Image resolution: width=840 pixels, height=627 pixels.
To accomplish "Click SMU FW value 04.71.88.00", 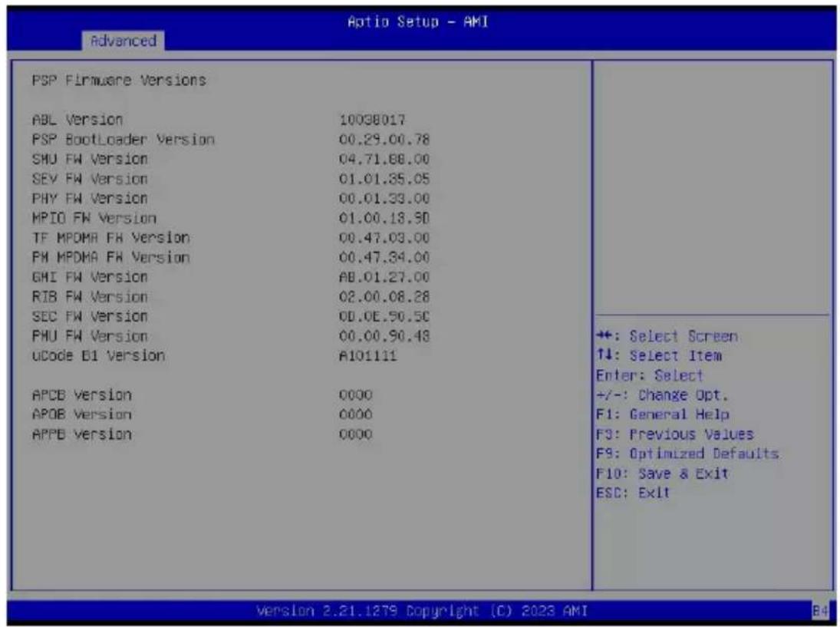I will [384, 159].
